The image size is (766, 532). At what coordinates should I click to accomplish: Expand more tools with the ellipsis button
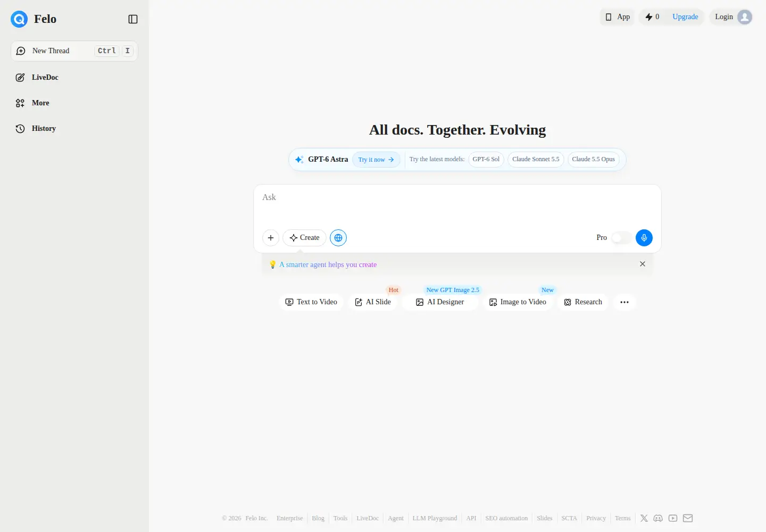[625, 302]
